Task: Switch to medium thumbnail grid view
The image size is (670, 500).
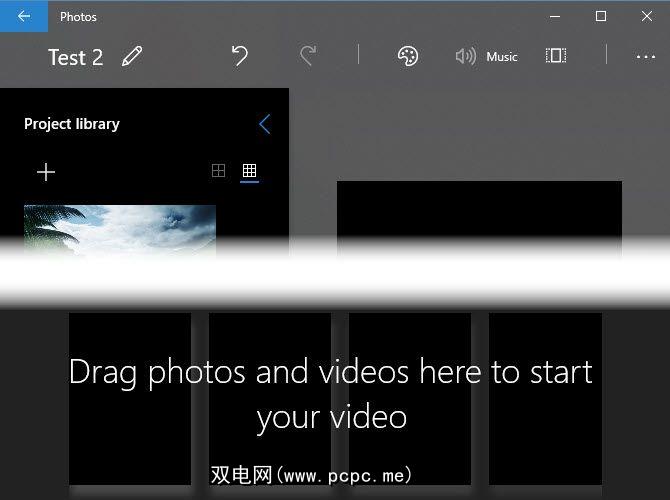Action: click(218, 171)
